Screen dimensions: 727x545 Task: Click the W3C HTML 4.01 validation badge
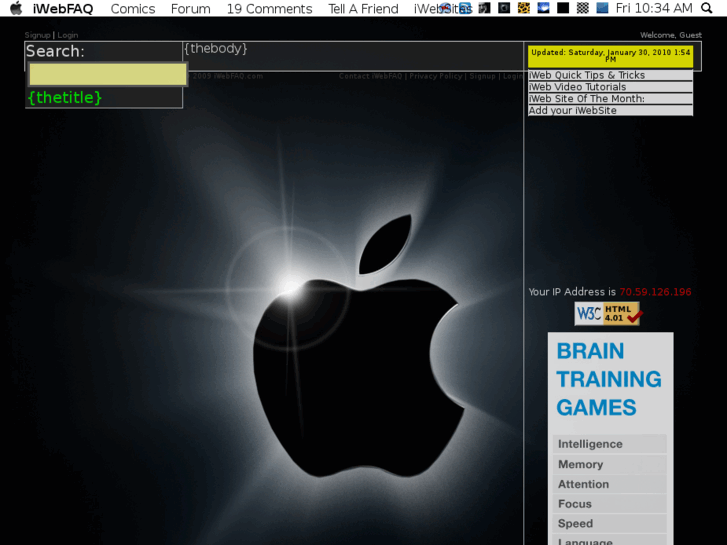coord(607,314)
